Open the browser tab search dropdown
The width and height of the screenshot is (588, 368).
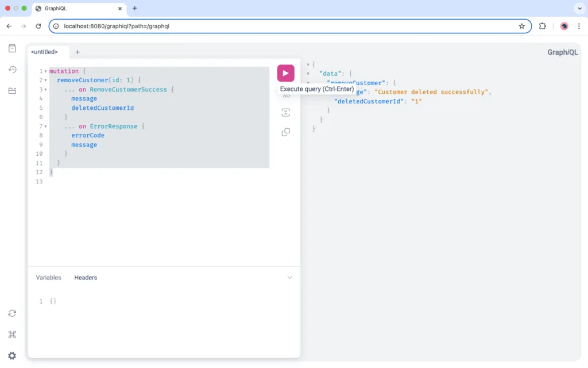[580, 8]
